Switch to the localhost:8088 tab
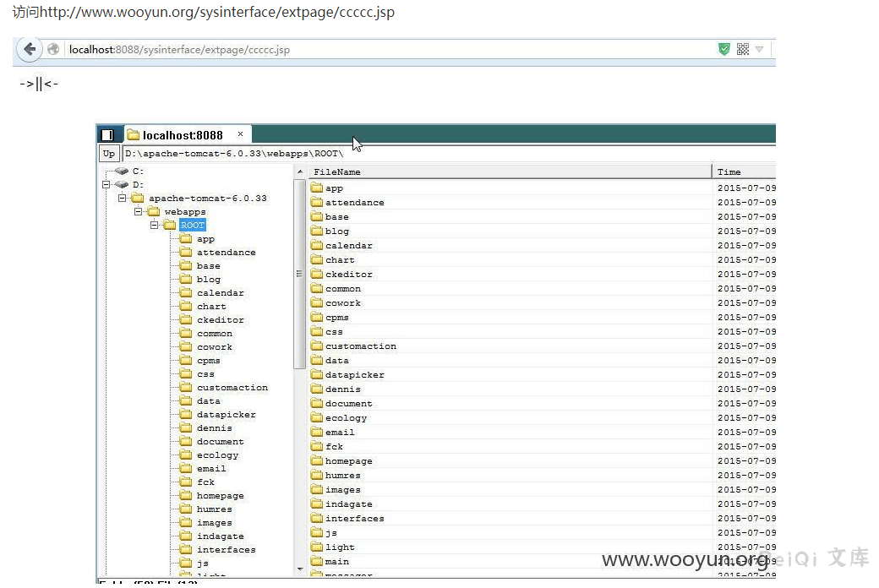Image resolution: width=879 pixels, height=588 pixels. tap(182, 135)
